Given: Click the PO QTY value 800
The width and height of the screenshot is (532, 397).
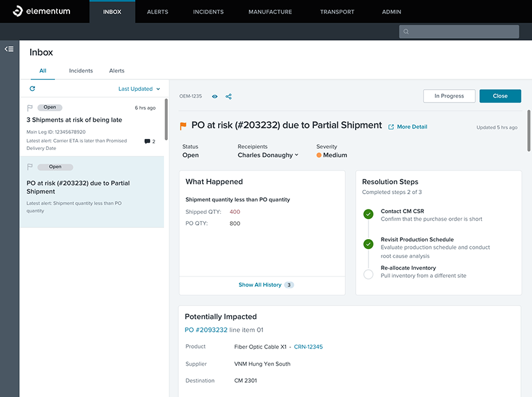Looking at the screenshot, I should (235, 223).
